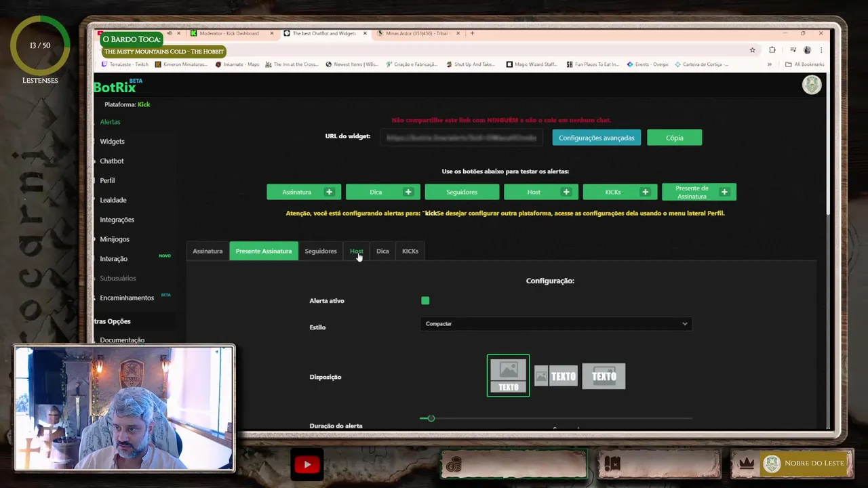Viewport: 868px width, 488px height.
Task: Select the KICKs alert tab
Action: click(410, 251)
